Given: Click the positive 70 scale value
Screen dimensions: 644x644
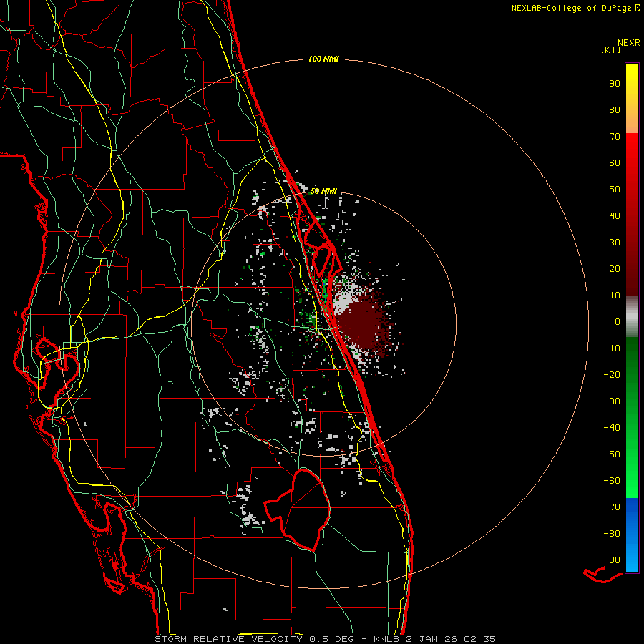Looking at the screenshot, I should tap(615, 137).
